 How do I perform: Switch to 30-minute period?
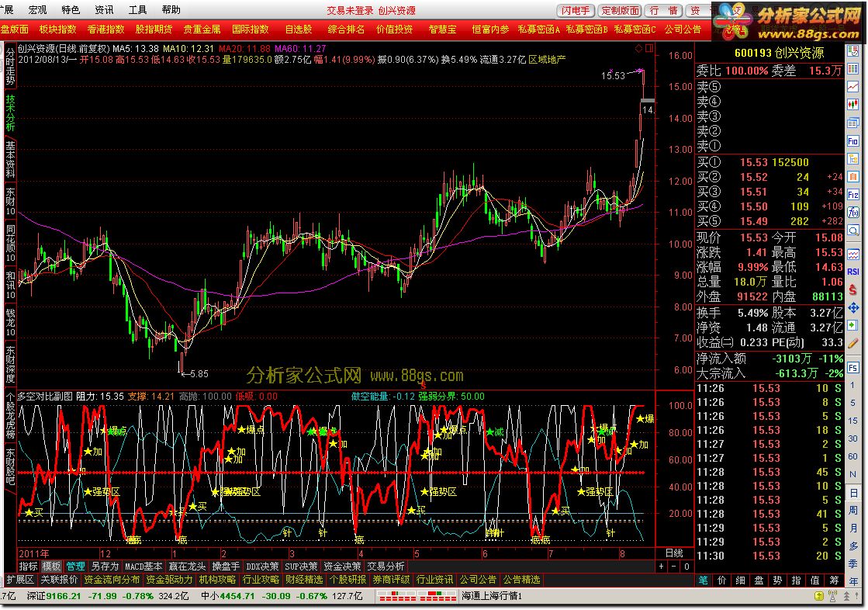(853, 438)
